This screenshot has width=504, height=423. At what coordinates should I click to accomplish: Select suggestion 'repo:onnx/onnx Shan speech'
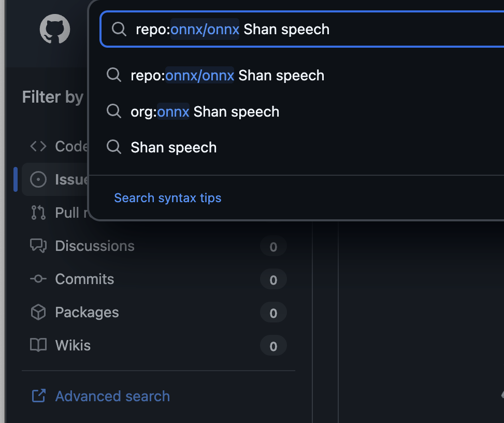point(227,76)
